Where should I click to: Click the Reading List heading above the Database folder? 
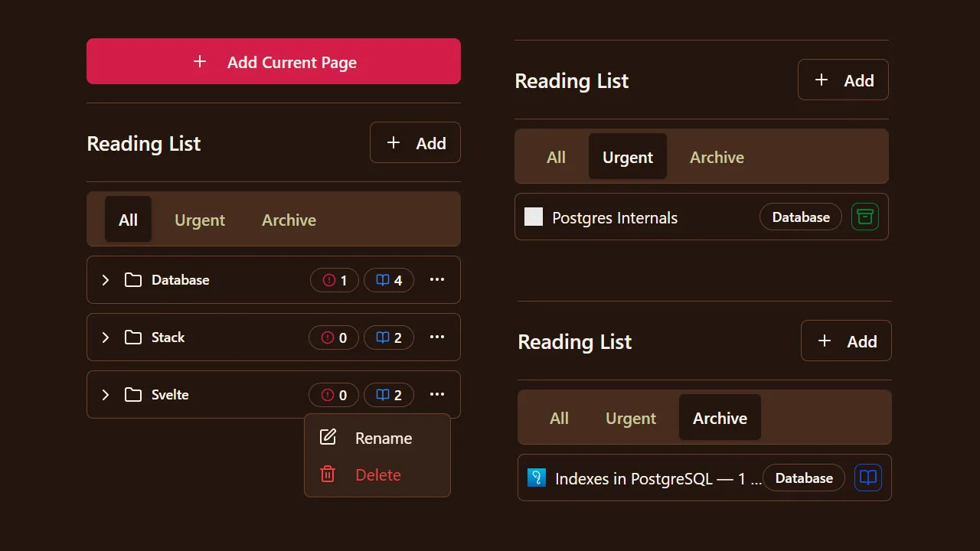click(x=144, y=143)
